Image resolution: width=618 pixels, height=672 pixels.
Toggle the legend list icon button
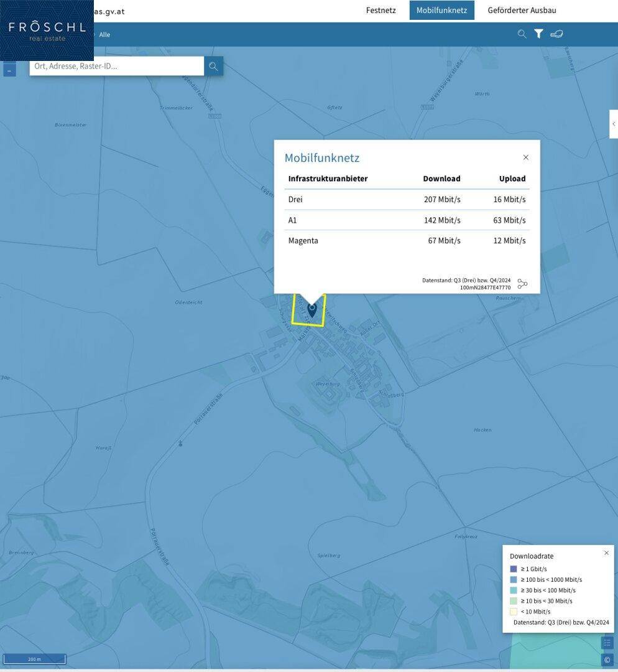(607, 643)
